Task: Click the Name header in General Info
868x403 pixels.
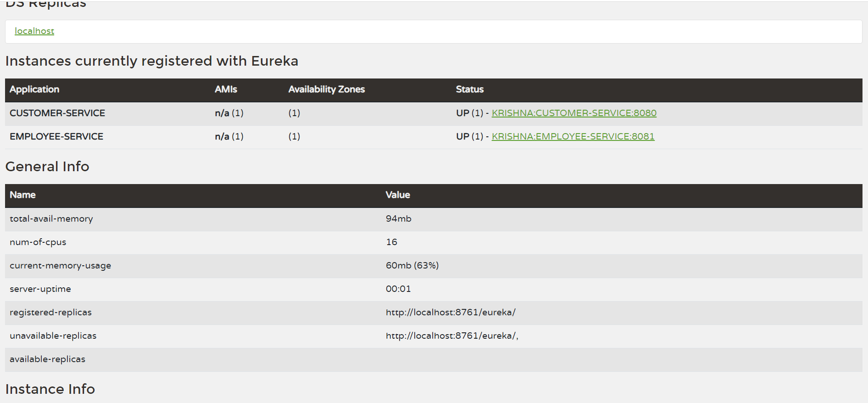Action: coord(22,195)
